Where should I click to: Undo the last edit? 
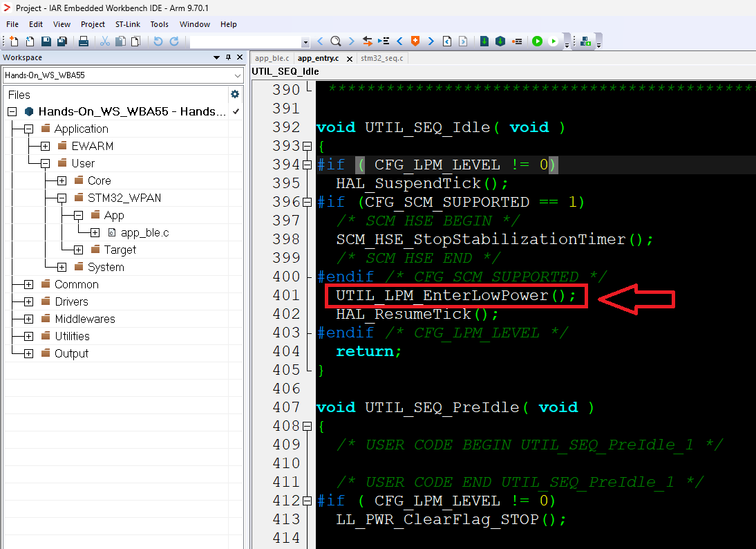(x=157, y=41)
